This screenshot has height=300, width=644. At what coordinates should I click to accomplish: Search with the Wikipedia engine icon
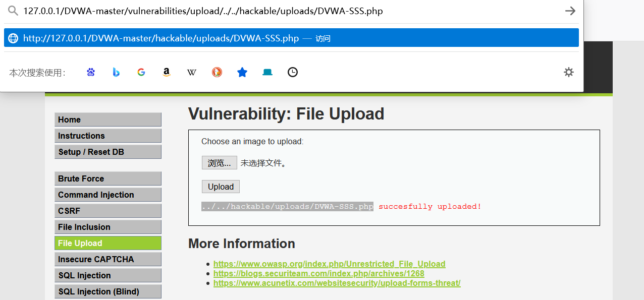pyautogui.click(x=192, y=72)
